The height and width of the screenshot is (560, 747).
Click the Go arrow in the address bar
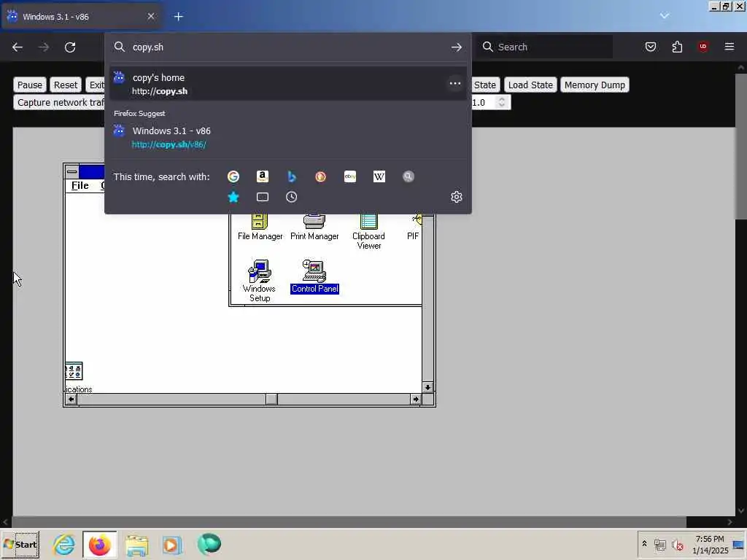(457, 47)
